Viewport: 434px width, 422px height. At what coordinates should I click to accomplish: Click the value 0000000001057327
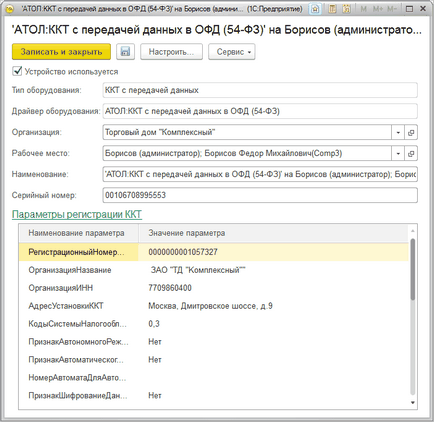click(183, 252)
